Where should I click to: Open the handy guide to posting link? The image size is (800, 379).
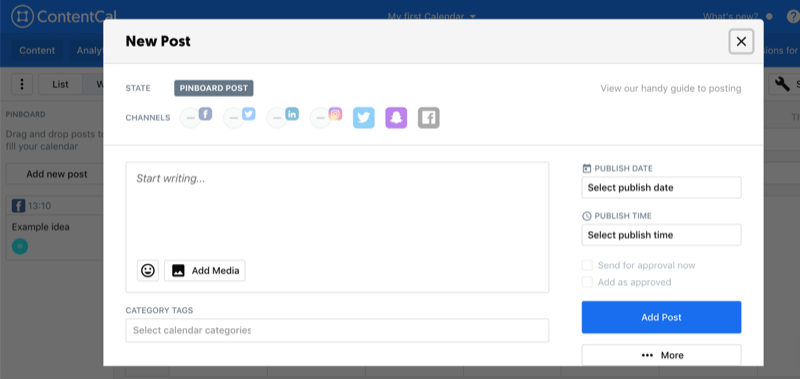670,88
